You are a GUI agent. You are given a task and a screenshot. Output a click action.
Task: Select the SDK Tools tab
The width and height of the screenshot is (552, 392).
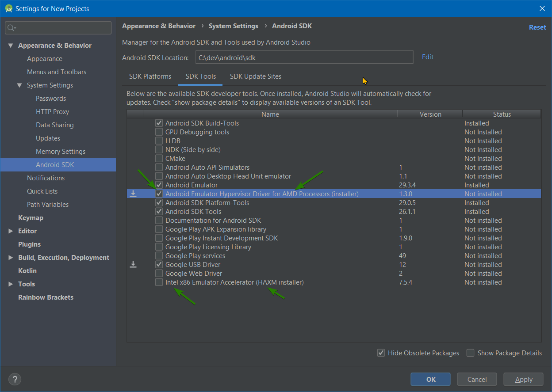point(201,76)
